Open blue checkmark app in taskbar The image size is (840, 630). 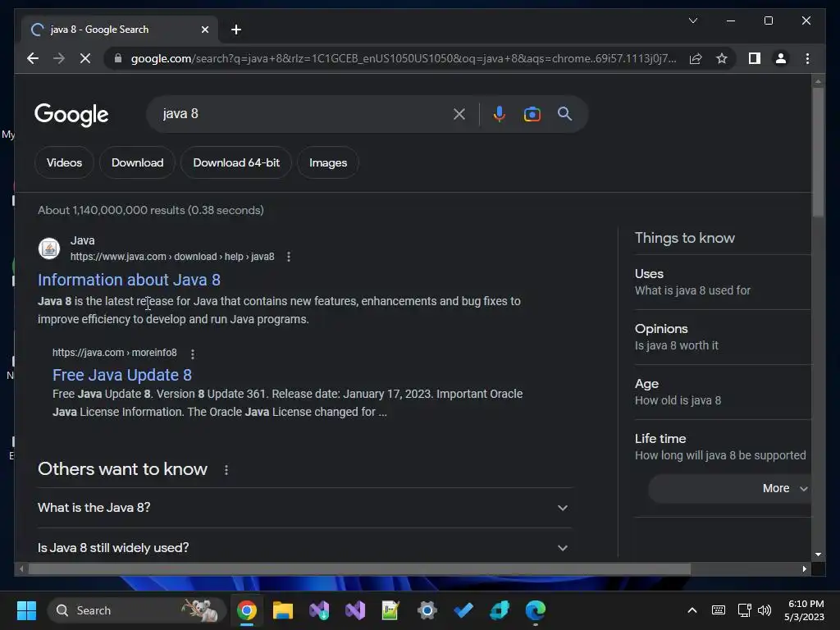[x=463, y=610]
